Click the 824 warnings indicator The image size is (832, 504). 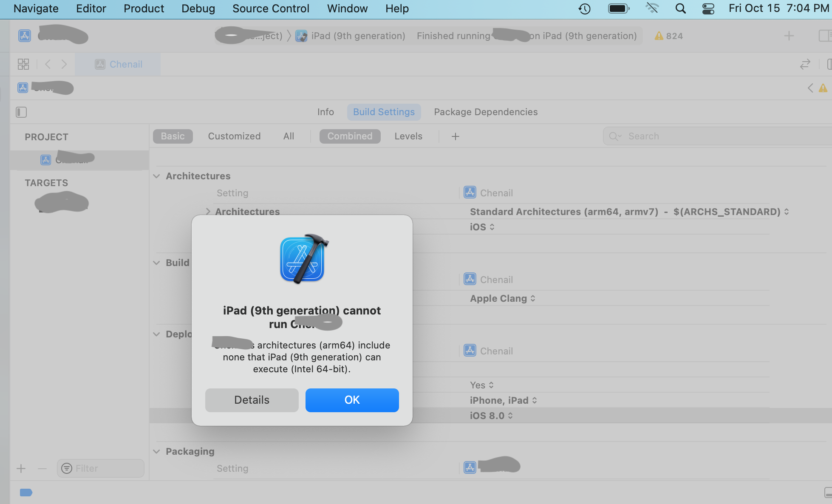coord(669,36)
